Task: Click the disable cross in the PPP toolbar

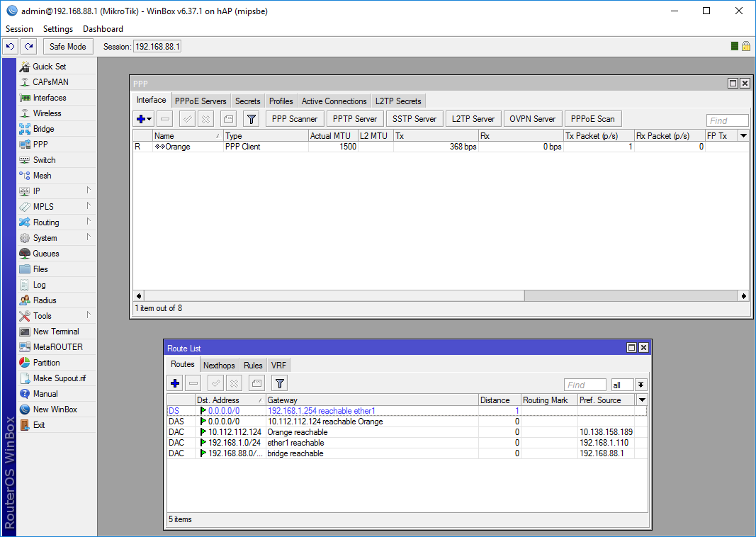Action: tap(205, 118)
